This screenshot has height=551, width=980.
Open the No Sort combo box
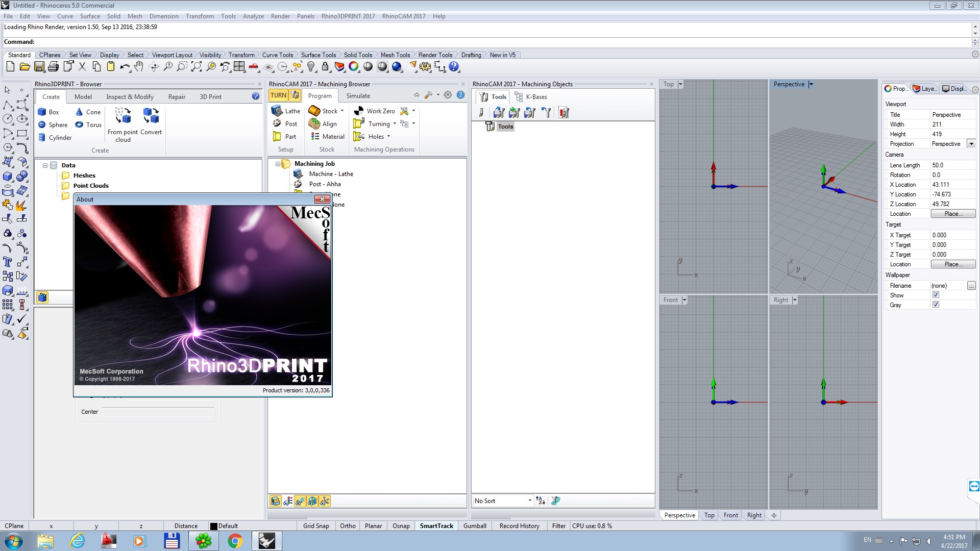pyautogui.click(x=503, y=501)
